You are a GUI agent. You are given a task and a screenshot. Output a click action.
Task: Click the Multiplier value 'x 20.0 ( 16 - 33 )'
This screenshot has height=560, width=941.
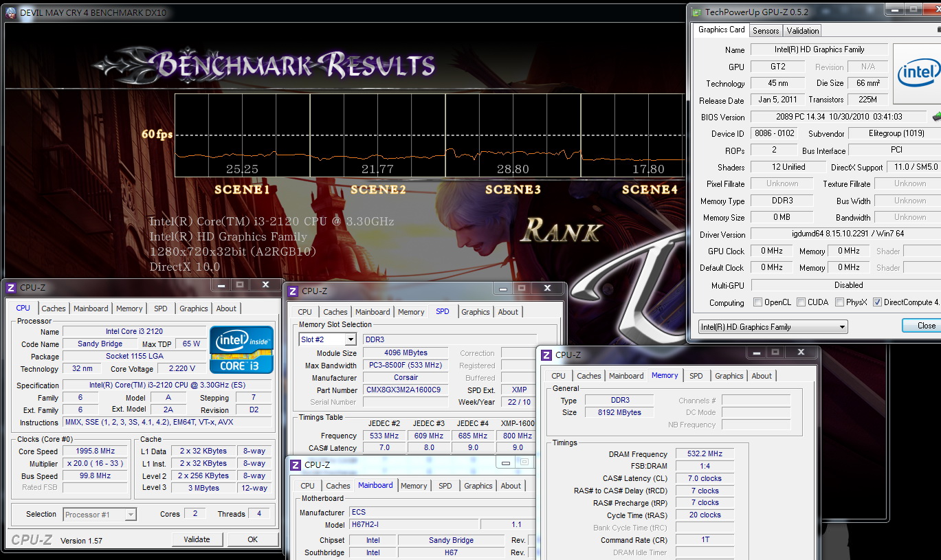[95, 463]
